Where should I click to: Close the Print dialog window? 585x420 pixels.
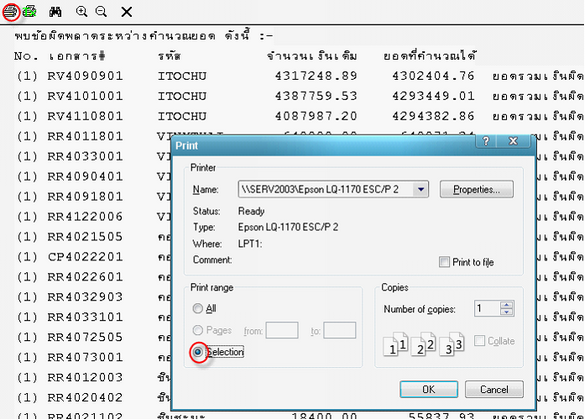coord(513,141)
